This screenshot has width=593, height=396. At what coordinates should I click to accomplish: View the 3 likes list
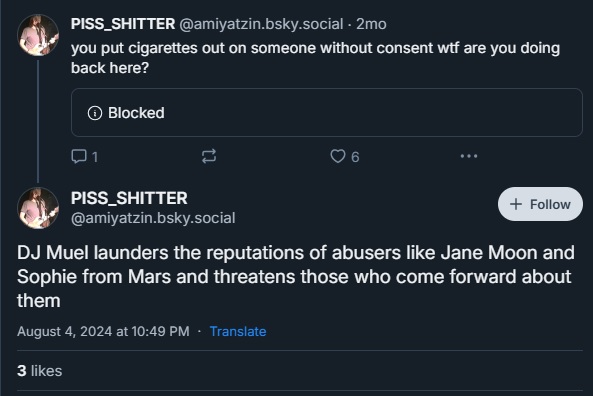[x=40, y=371]
